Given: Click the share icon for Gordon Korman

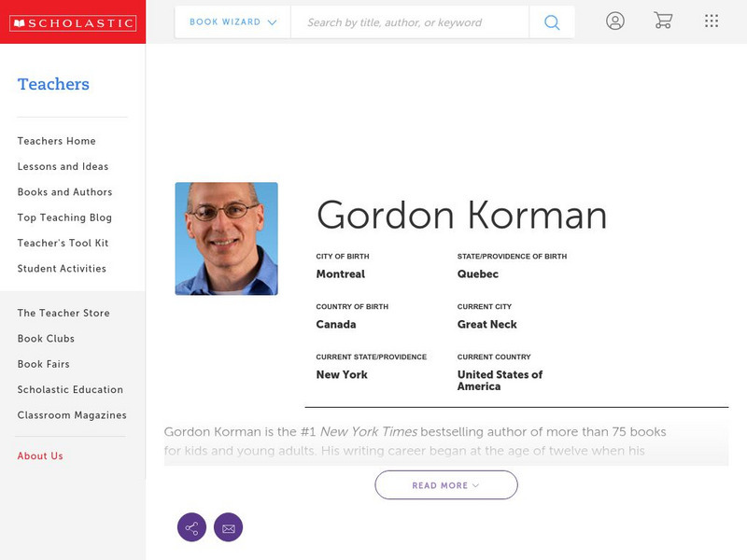Looking at the screenshot, I should 191,526.
